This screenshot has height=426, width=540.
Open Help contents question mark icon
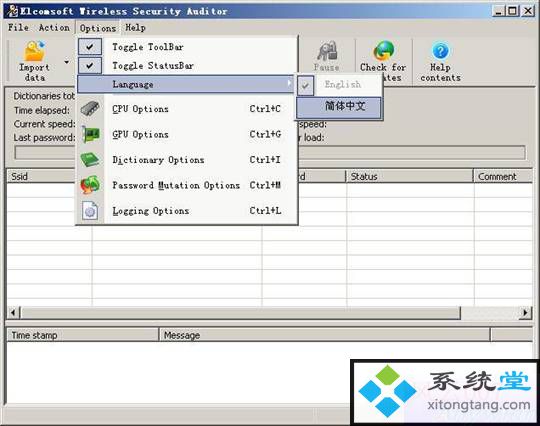click(x=440, y=51)
